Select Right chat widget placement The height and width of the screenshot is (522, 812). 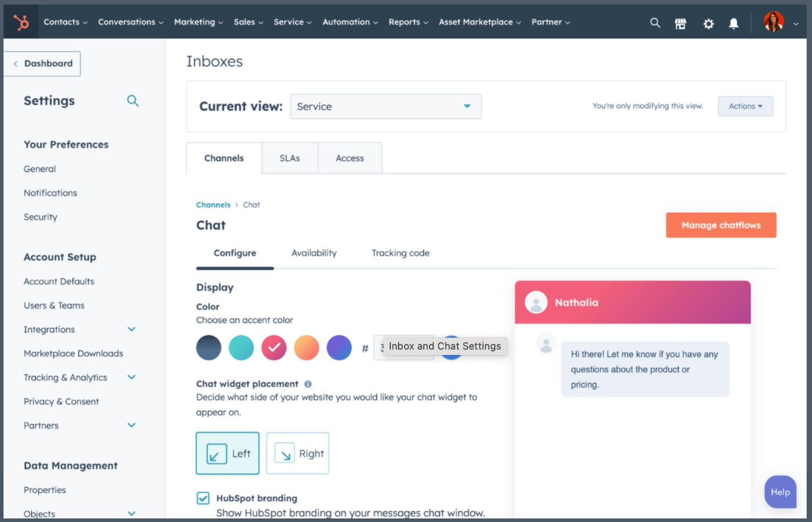(x=298, y=454)
